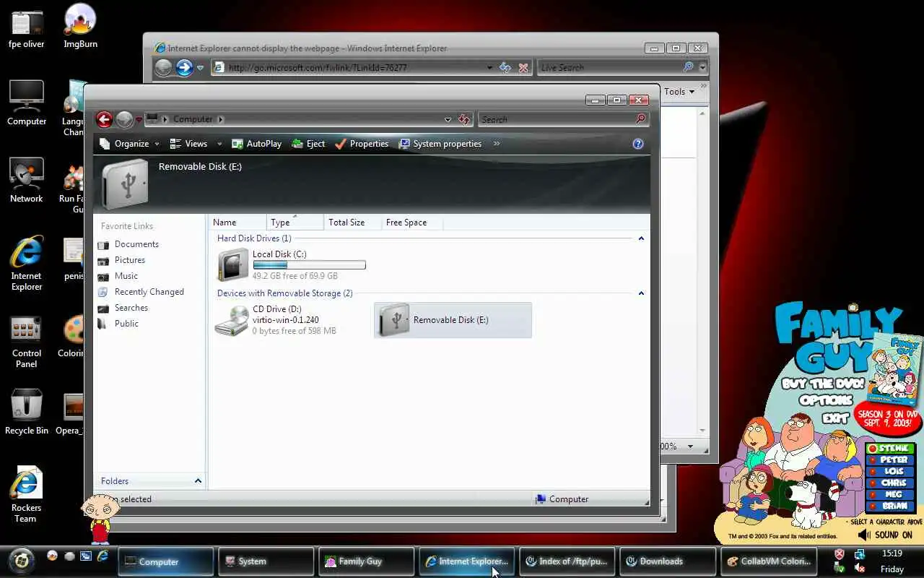Viewport: 924px width, 578px height.
Task: Click the grey Forward arrow in Computer window
Action: 124,119
